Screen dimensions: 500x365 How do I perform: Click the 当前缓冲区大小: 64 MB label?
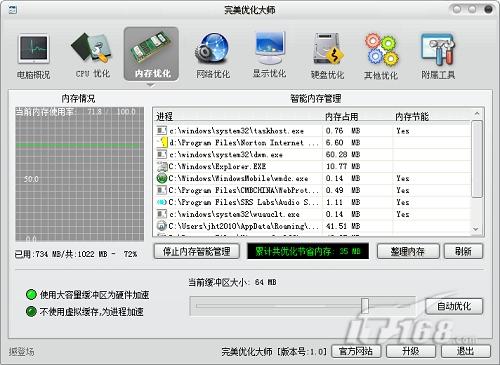click(233, 282)
